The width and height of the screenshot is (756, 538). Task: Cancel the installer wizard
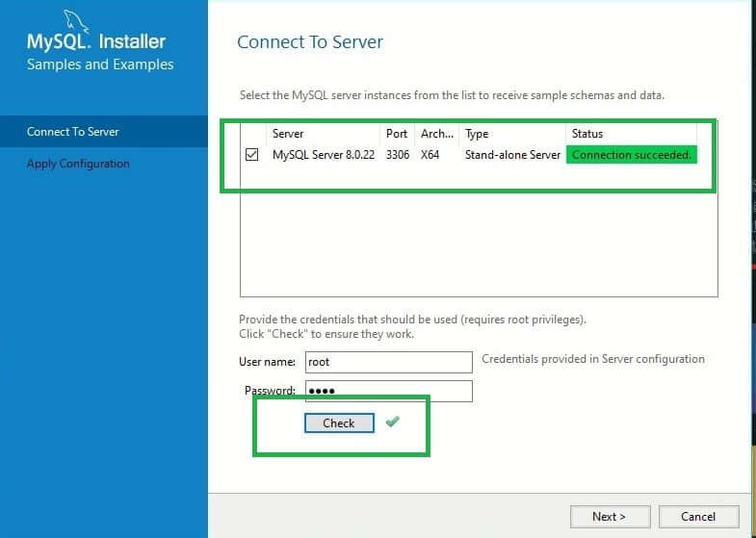tap(698, 516)
